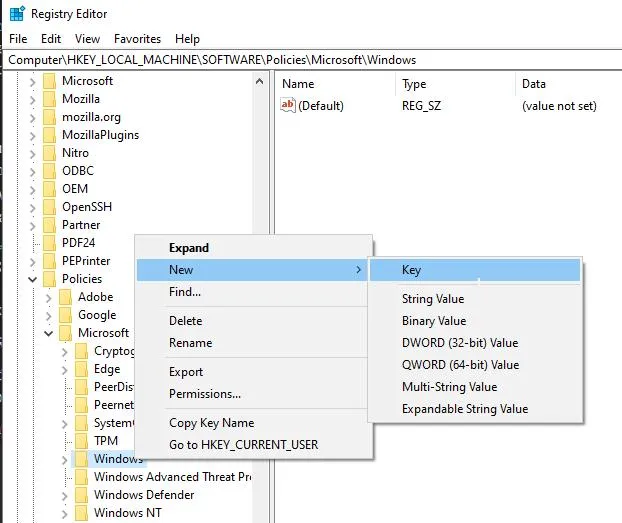622x523 pixels.
Task: Click the tree pane scroll-up arrow
Action: coord(260,82)
